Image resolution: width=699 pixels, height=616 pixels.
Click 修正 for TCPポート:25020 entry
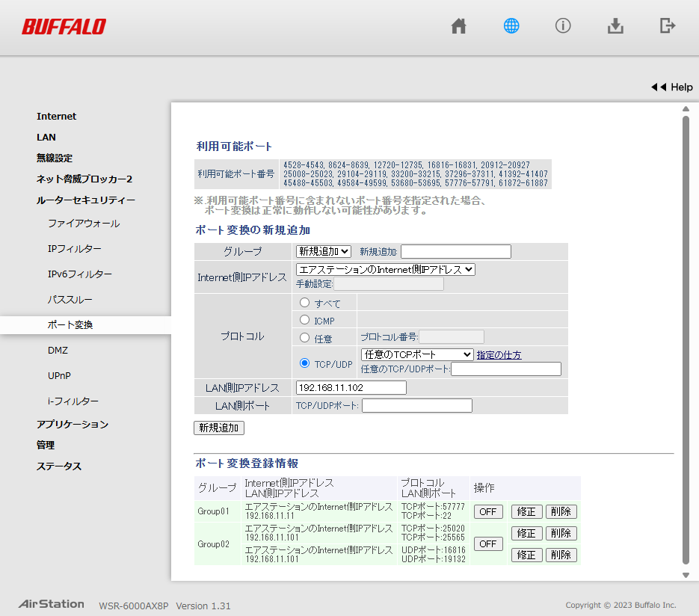[526, 533]
